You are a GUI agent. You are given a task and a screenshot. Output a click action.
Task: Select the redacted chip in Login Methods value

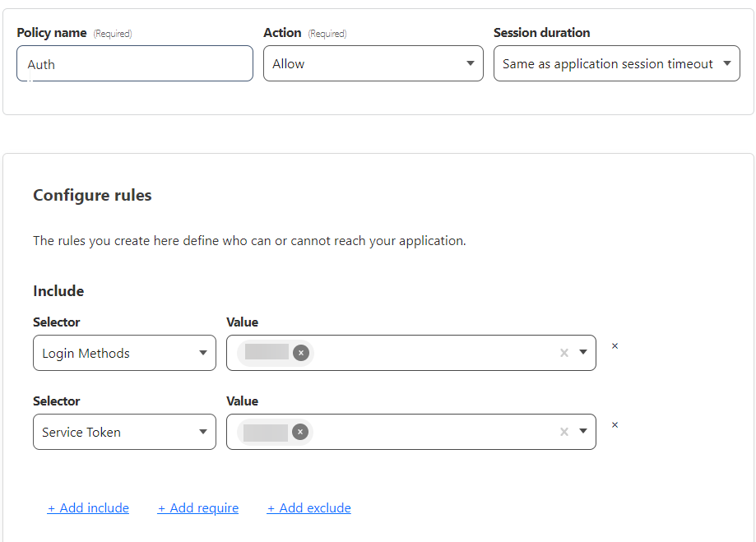pyautogui.click(x=267, y=353)
